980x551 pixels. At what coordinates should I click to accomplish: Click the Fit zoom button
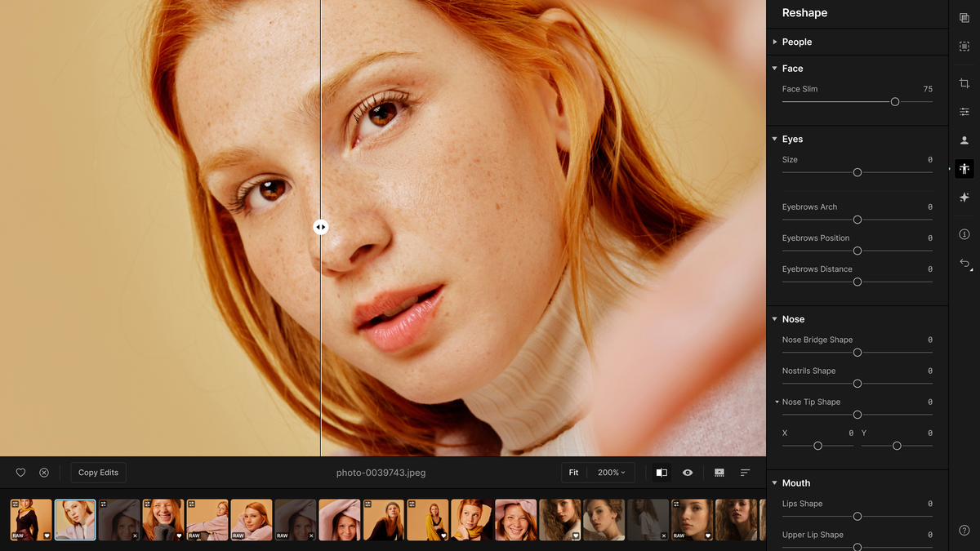(573, 473)
